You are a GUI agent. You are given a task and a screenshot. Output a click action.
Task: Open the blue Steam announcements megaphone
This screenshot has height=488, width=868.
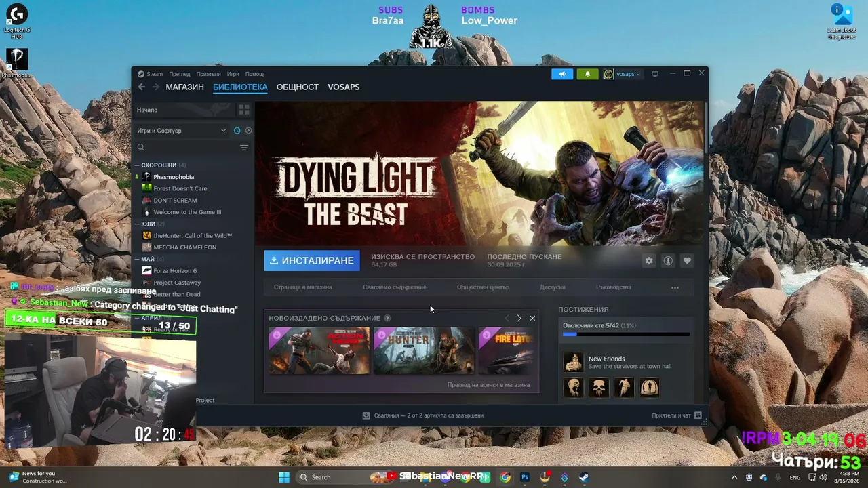(562, 74)
